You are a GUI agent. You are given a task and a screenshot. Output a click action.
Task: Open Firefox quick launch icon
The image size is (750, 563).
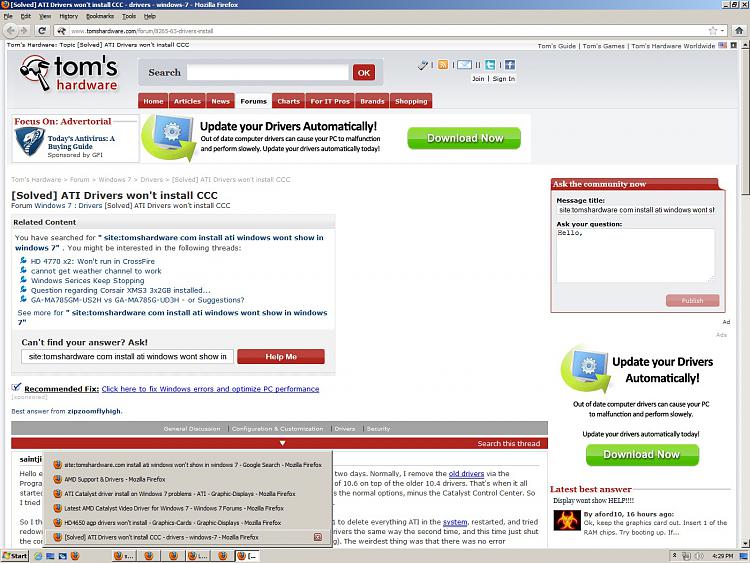coord(75,556)
